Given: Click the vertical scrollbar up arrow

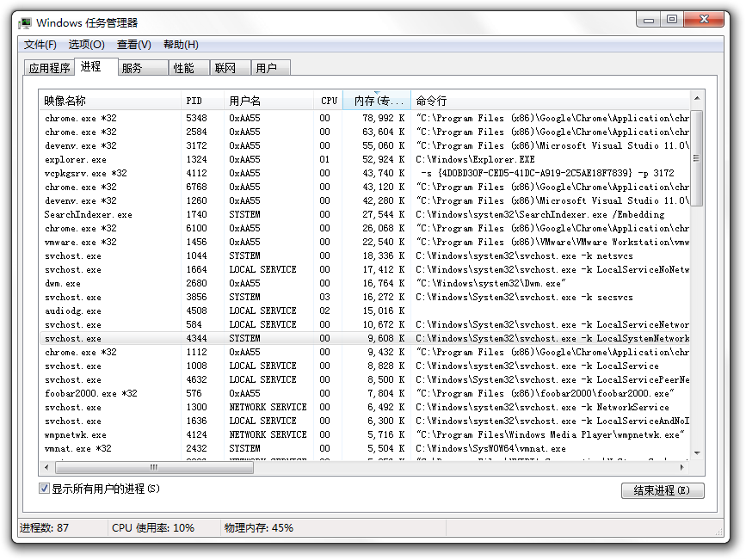Looking at the screenshot, I should point(697,100).
